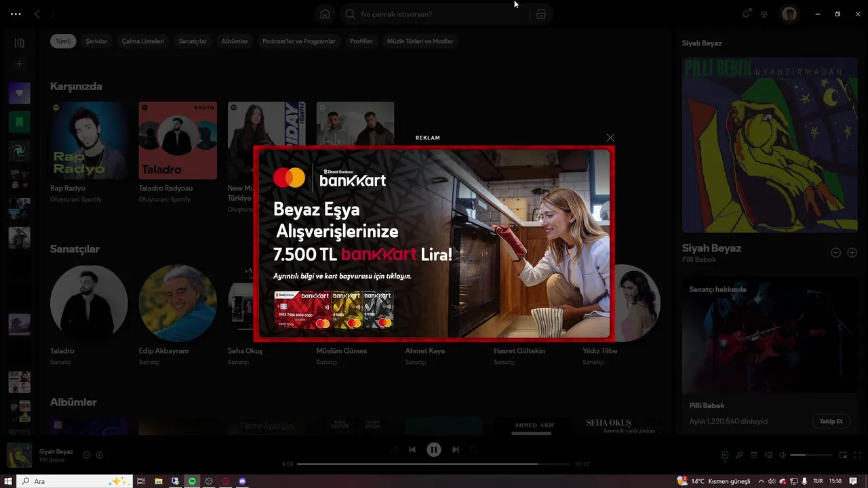Open Edip Akbayram artist photo
The height and width of the screenshot is (488, 868).
point(178,303)
